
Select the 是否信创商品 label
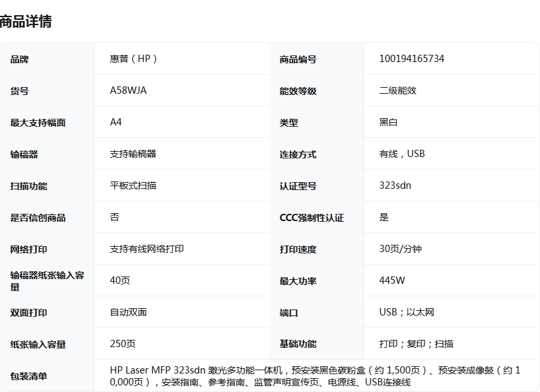tap(38, 218)
